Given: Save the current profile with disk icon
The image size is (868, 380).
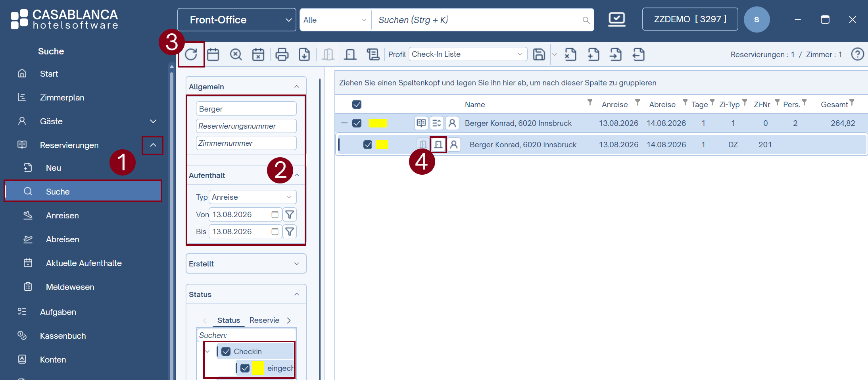Looking at the screenshot, I should point(539,54).
